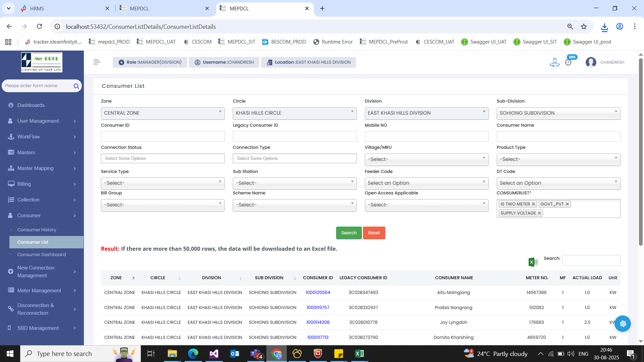Click the Excel export icon
644x362 pixels.
pyautogui.click(x=533, y=262)
